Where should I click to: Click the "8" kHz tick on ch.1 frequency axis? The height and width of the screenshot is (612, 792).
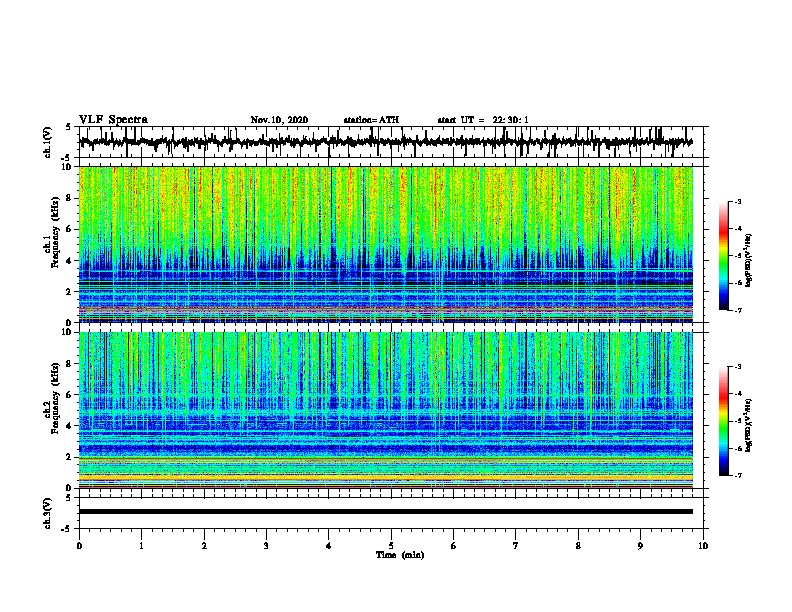pos(69,198)
